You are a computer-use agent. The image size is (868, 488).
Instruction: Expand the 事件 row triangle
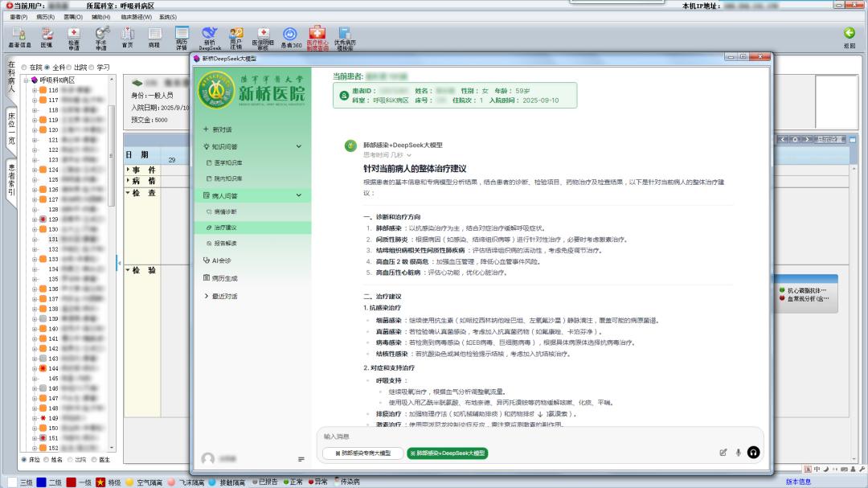pyautogui.click(x=128, y=170)
